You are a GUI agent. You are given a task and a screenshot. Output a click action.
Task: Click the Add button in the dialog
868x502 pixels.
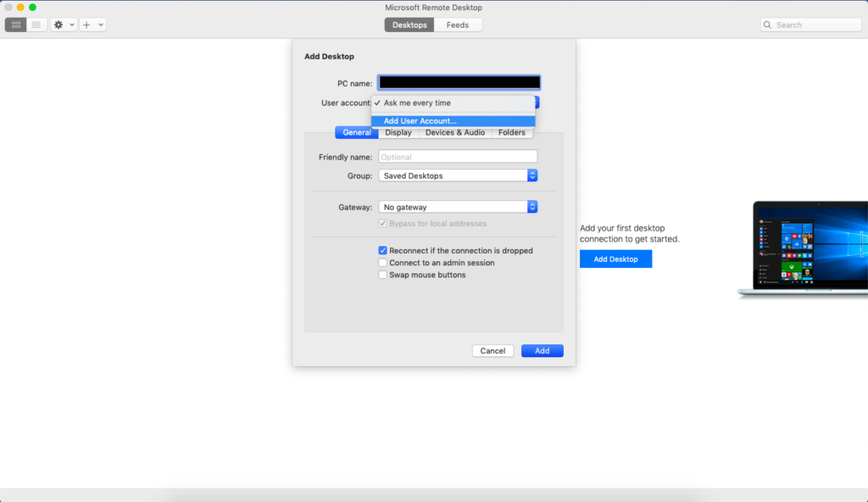(542, 351)
